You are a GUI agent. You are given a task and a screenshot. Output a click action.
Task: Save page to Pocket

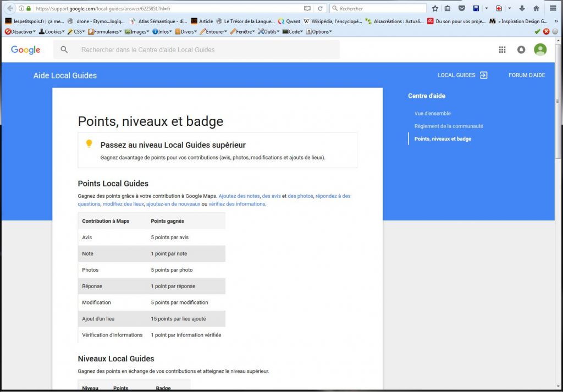coord(461,9)
